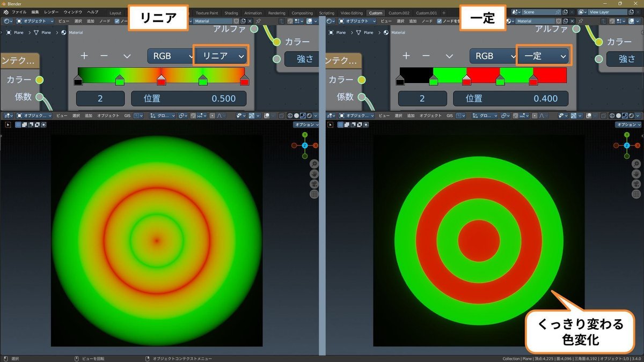Click pin icon in left node editor header
Viewport: 644px width, 362px height.
coord(259,21)
